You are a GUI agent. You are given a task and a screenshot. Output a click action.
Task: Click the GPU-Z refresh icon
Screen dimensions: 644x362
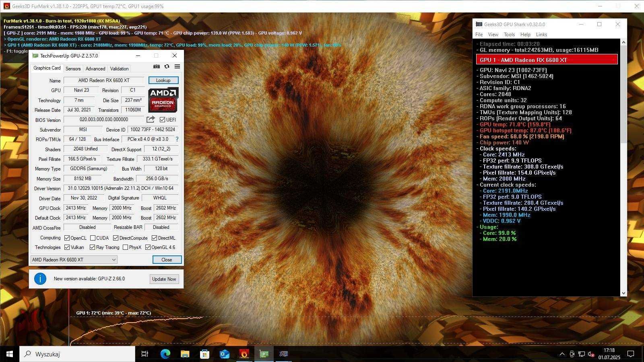[x=167, y=66]
